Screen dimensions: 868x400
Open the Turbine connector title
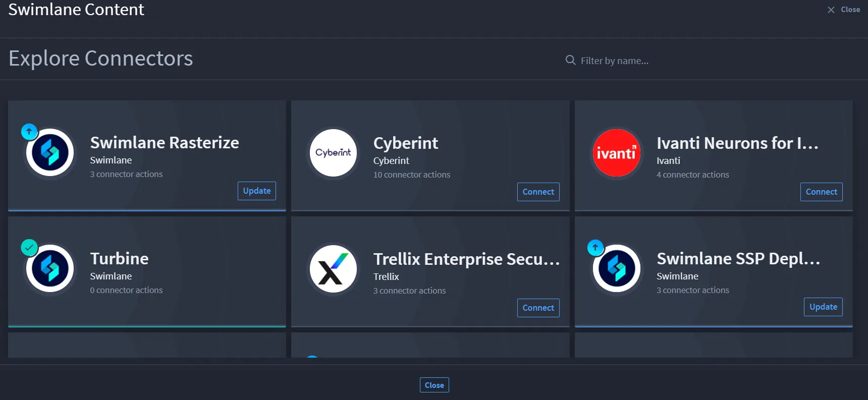(x=120, y=259)
